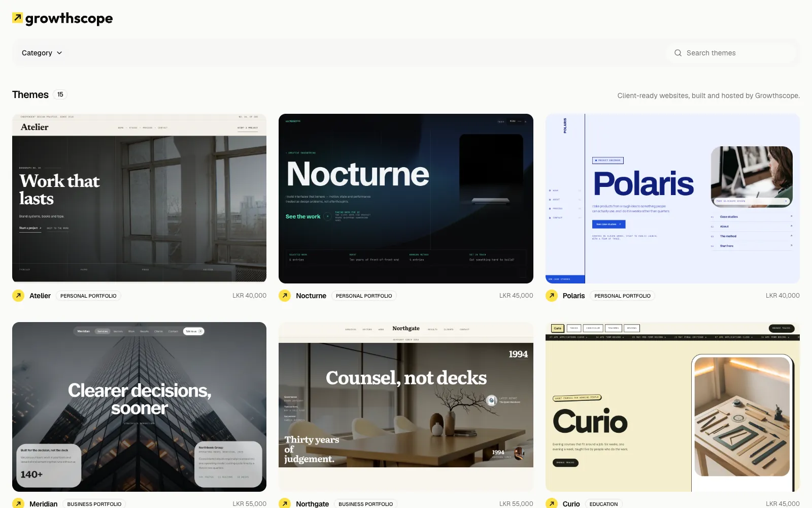The height and width of the screenshot is (508, 812).
Task: Open the Atelier theme title link
Action: coord(40,296)
